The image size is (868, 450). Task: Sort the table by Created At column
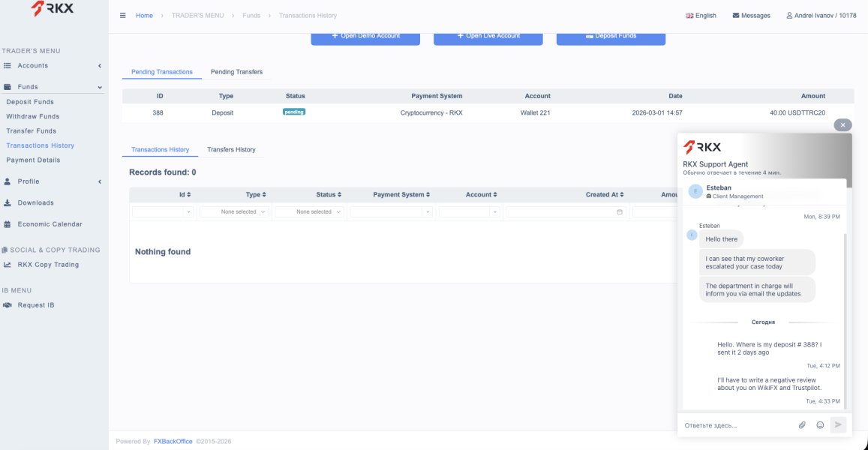[x=604, y=195]
